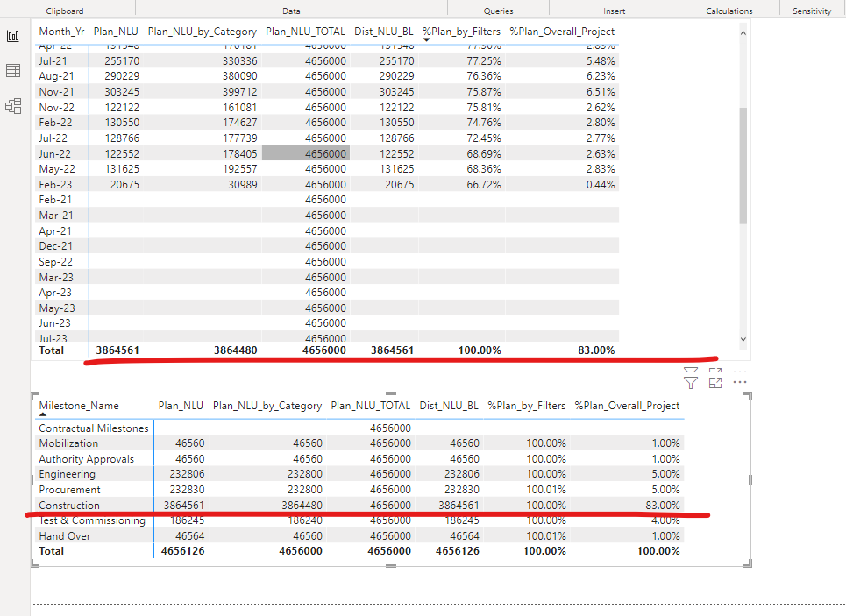Sort upper table by Plan_NLU_TOTAL header
This screenshot has height=616, width=846.
305,32
